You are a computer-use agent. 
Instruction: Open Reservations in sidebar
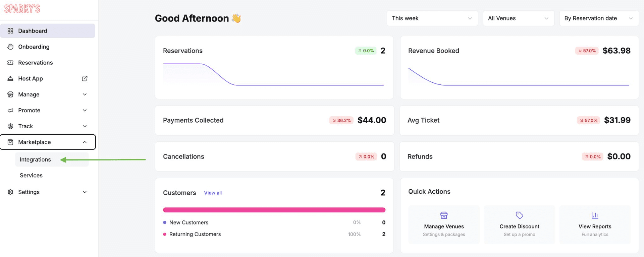tap(48, 63)
